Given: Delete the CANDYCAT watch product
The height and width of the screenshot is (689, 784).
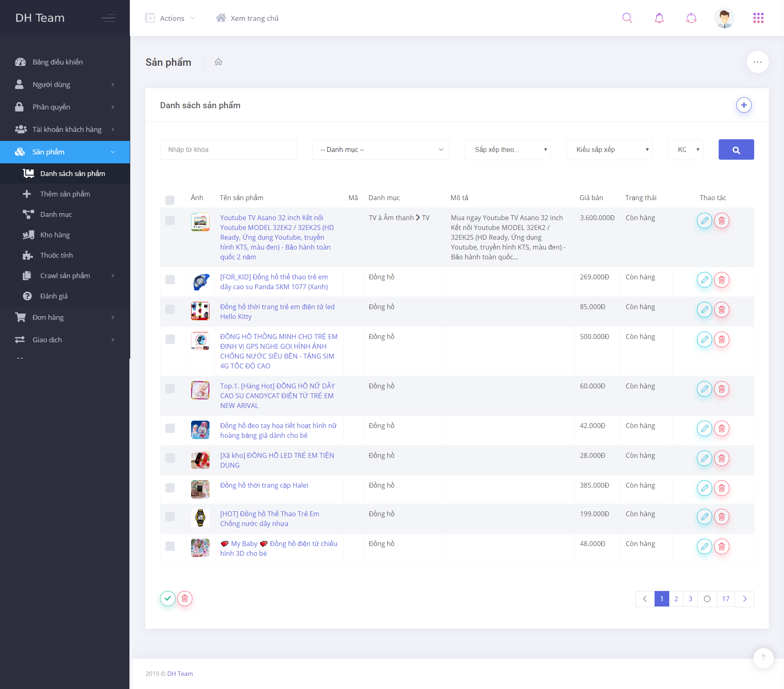Looking at the screenshot, I should 722,389.
